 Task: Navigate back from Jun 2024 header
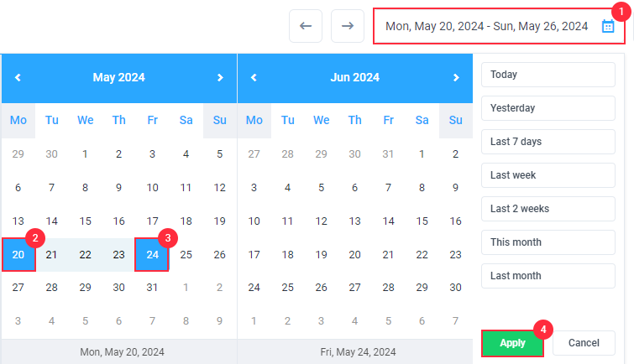tap(254, 77)
